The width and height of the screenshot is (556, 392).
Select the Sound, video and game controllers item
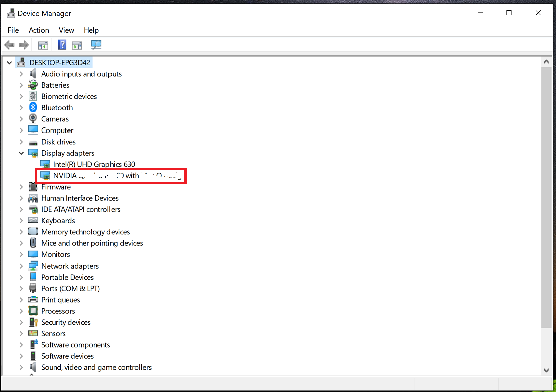click(x=96, y=367)
